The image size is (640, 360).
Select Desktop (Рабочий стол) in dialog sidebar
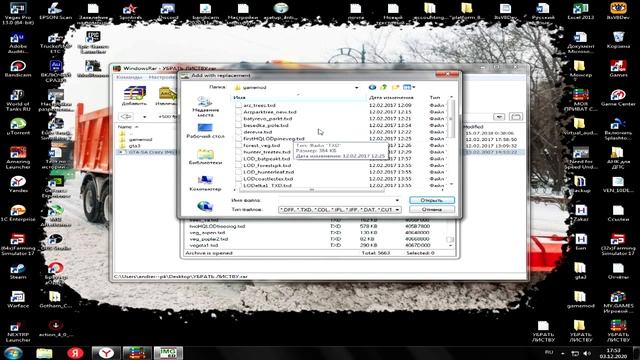point(205,131)
